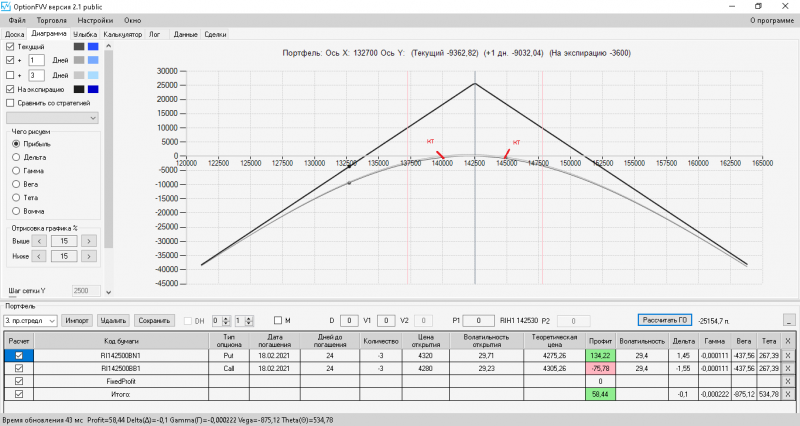Uncheck Расчет for RI142500BN1 row

click(x=19, y=355)
